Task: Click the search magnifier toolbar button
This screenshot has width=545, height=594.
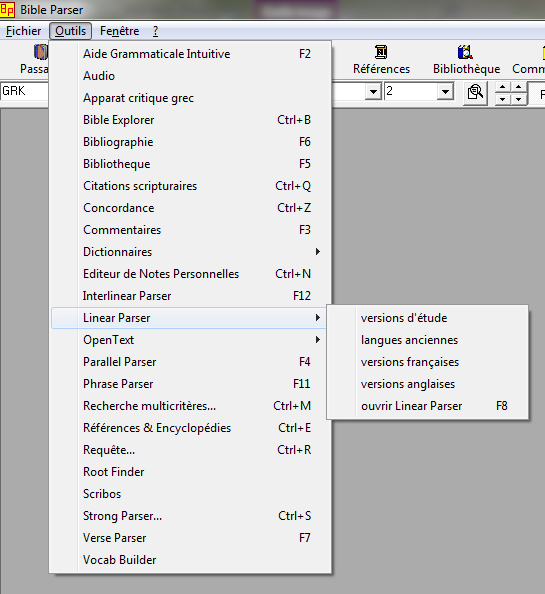Action: pyautogui.click(x=475, y=92)
